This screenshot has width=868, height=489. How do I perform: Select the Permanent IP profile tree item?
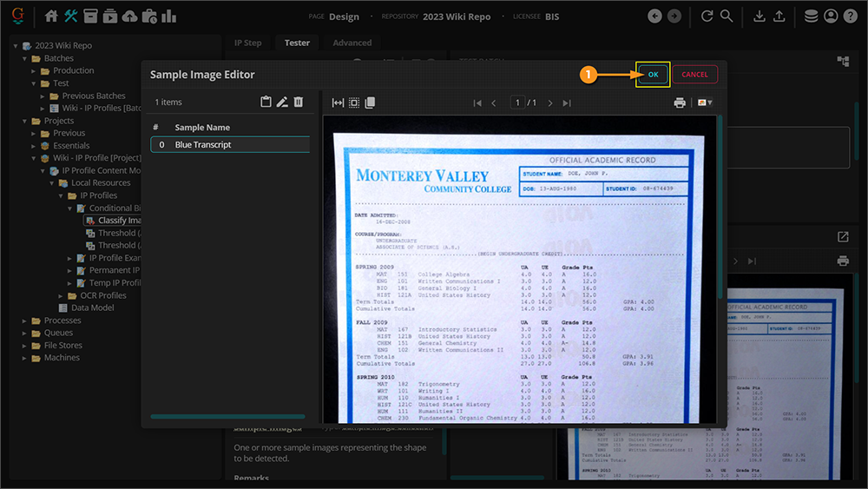115,270
